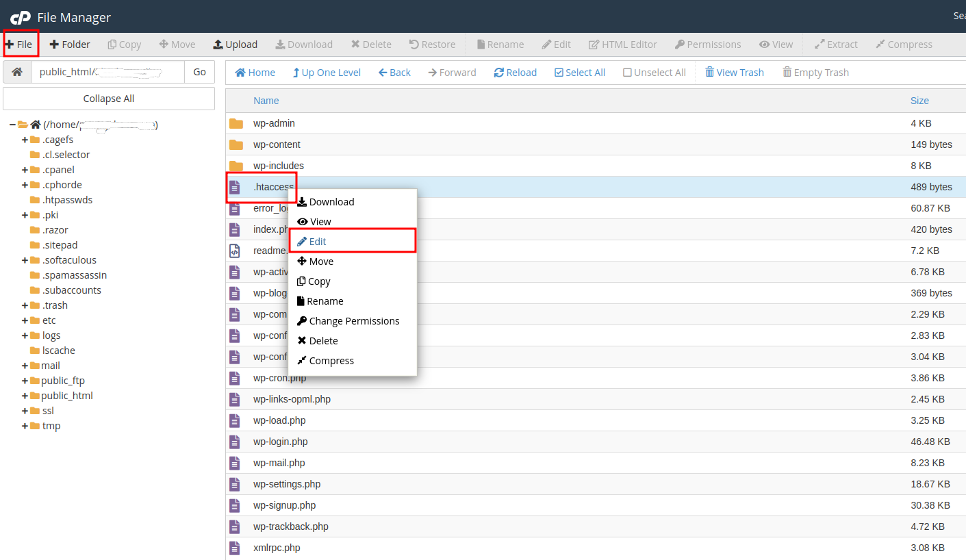Viewport: 966px width, 560px height.
Task: Click the Restore toolbar button
Action: (x=432, y=44)
